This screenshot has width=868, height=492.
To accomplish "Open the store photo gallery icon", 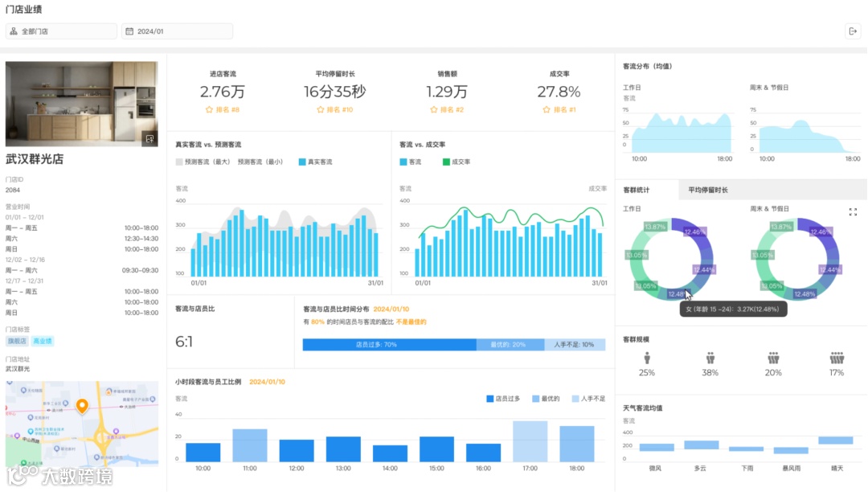I will 149,138.
